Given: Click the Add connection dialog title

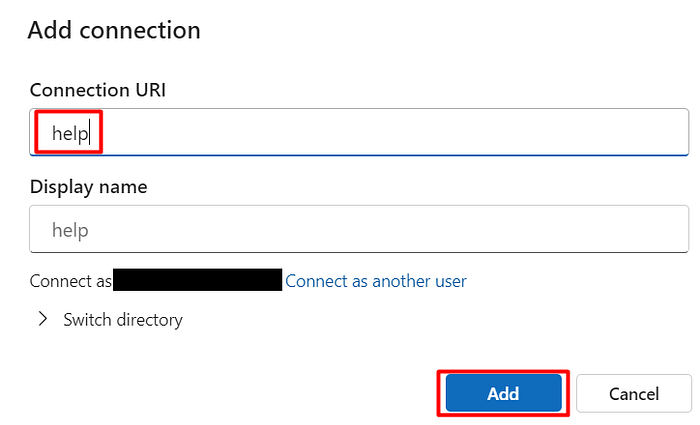Looking at the screenshot, I should click(x=114, y=30).
